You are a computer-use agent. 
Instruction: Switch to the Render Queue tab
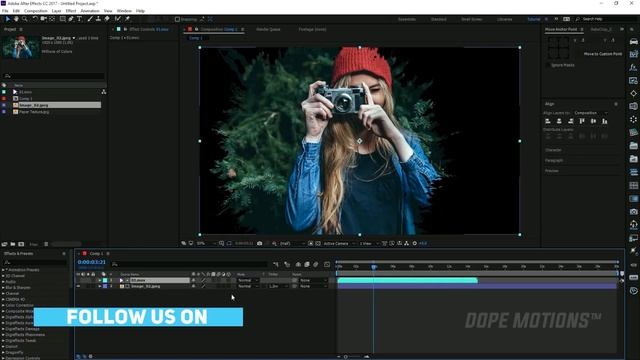click(268, 29)
